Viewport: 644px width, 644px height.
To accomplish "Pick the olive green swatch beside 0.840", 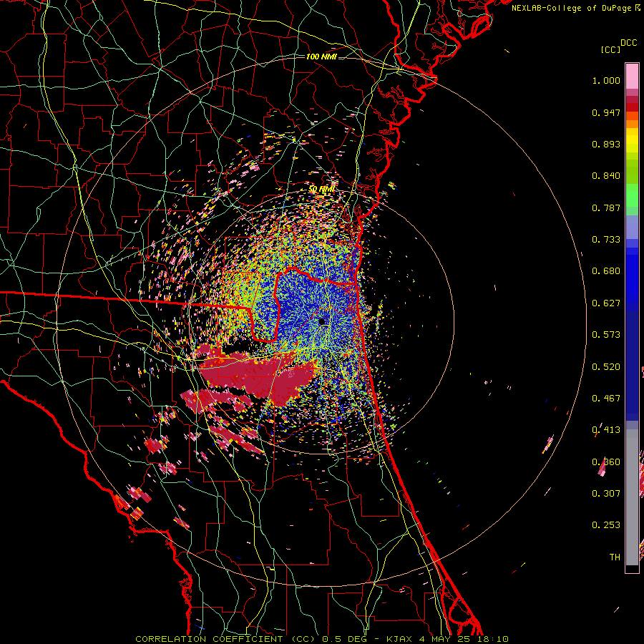I will tap(632, 172).
